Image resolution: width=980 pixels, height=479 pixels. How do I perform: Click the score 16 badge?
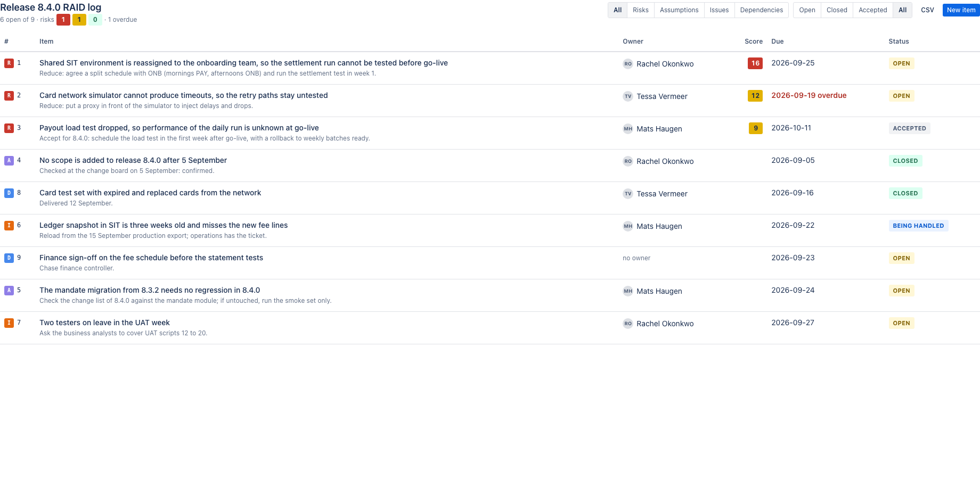click(x=755, y=63)
